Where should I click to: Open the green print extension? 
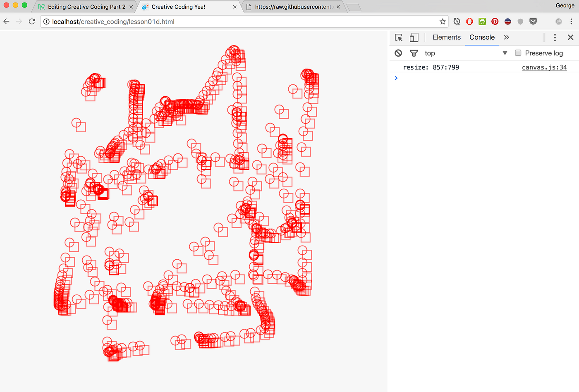482,21
